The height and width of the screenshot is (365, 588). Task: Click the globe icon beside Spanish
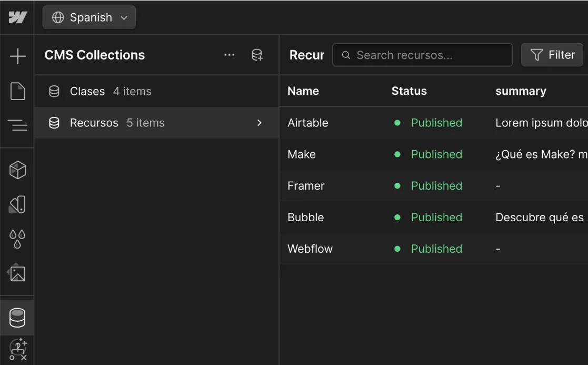(x=58, y=17)
